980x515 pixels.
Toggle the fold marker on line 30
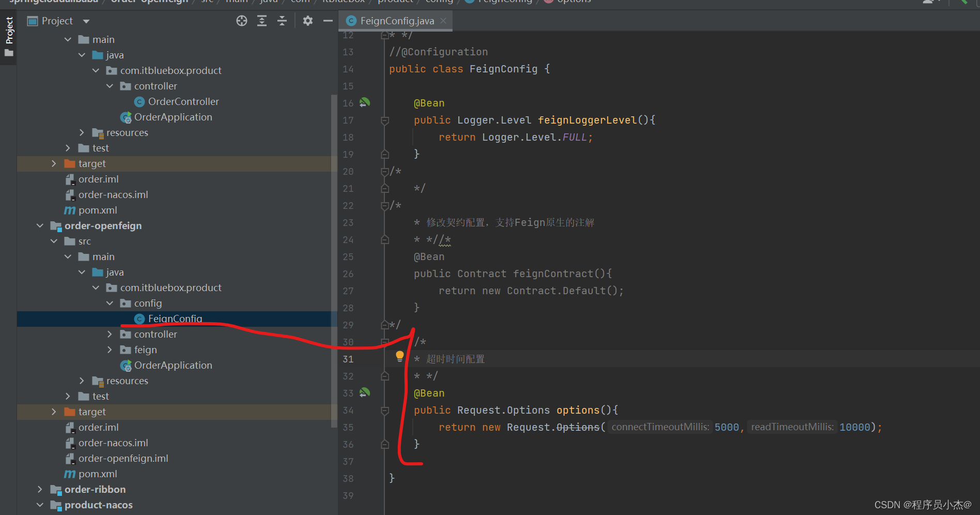click(385, 342)
